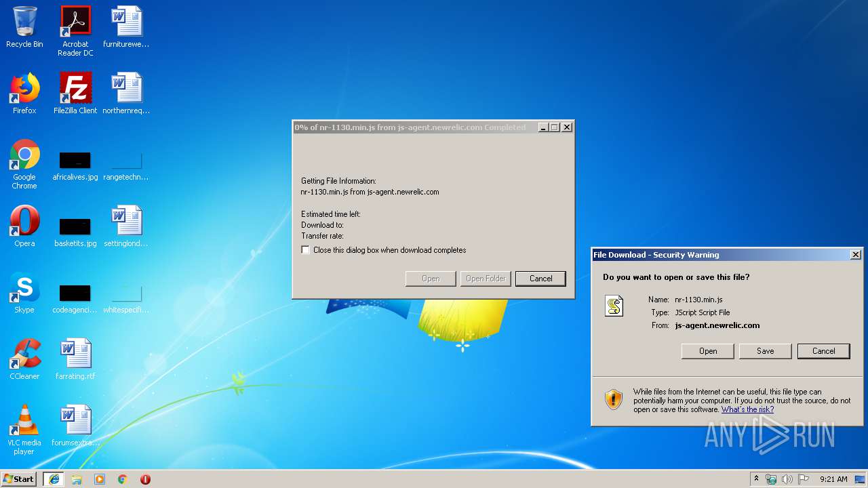Screen dimensions: 868x488
Task: Close the File Download Security Warning dialog
Action: pos(856,255)
